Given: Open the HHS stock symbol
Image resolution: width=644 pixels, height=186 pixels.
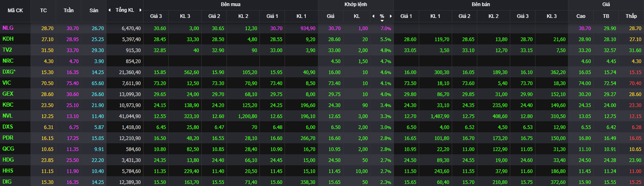Looking at the screenshot, I should (x=8, y=171).
